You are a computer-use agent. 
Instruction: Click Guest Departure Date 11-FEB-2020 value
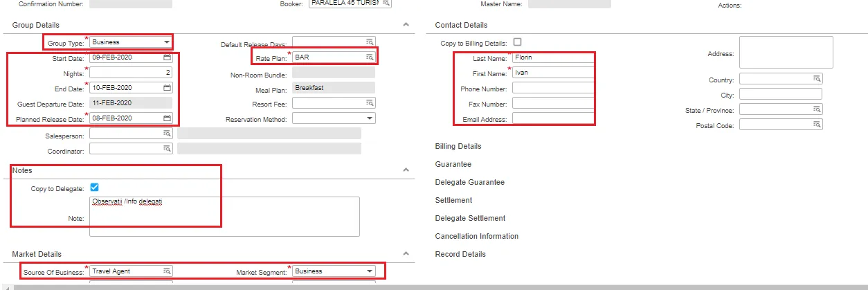[131, 103]
